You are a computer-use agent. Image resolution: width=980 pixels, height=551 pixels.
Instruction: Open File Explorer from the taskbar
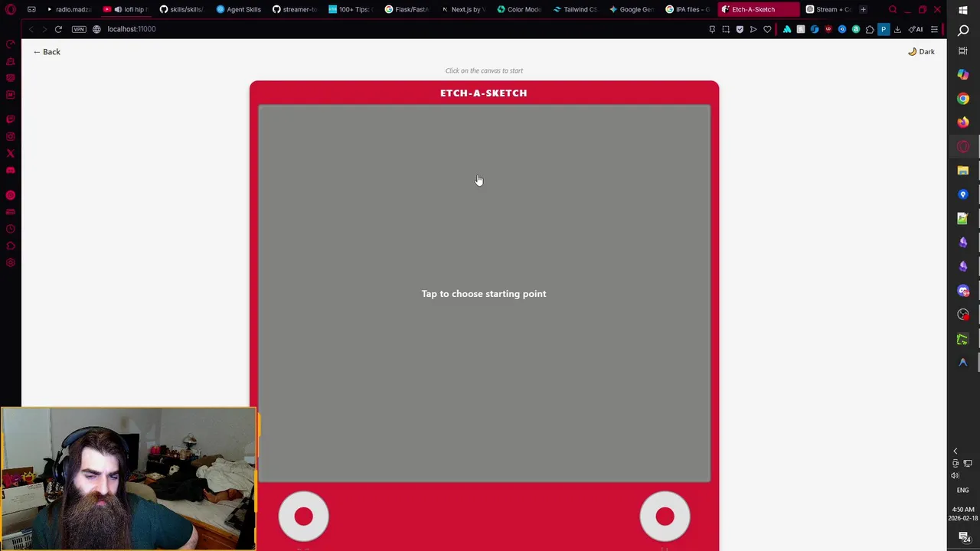(963, 171)
